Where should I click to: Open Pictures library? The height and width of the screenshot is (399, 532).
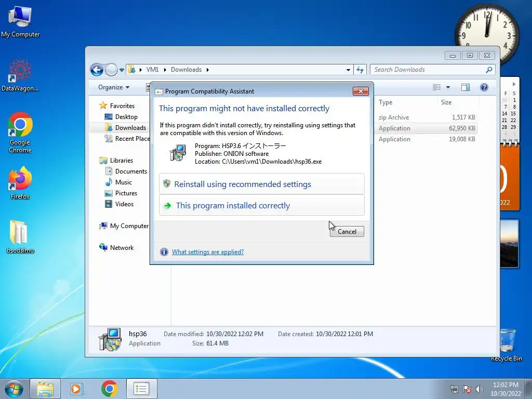coord(126,193)
